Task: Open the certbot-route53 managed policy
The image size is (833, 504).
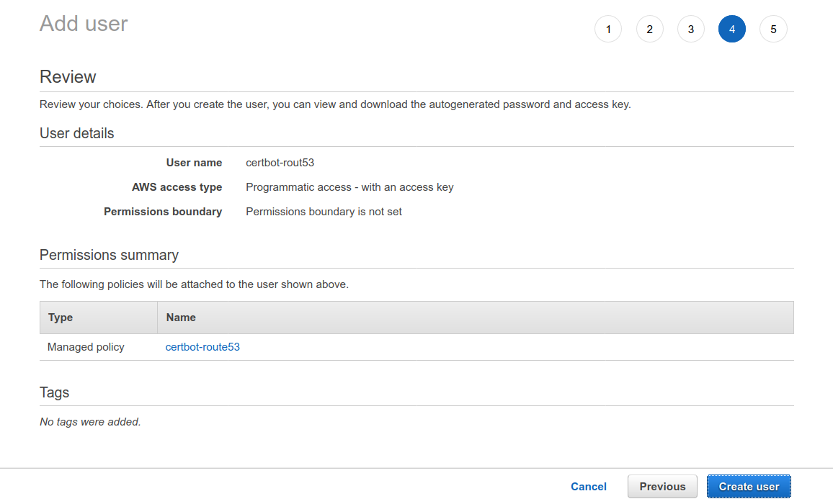Action: point(202,346)
